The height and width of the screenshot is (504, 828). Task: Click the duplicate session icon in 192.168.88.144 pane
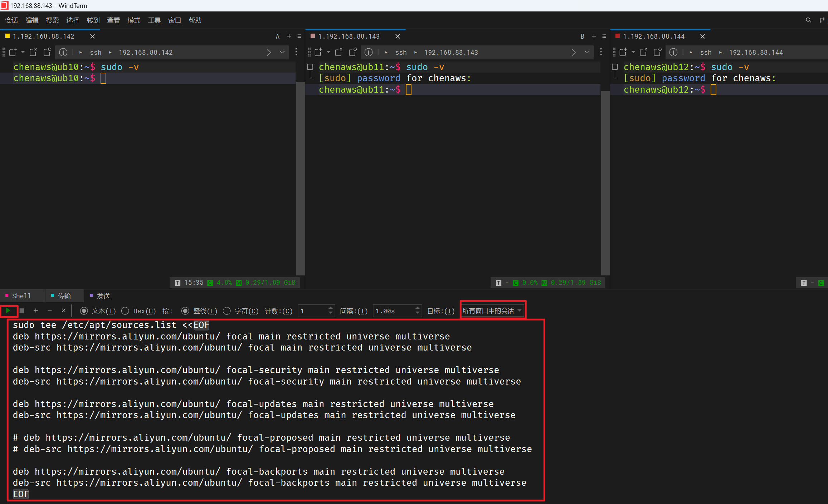[657, 52]
